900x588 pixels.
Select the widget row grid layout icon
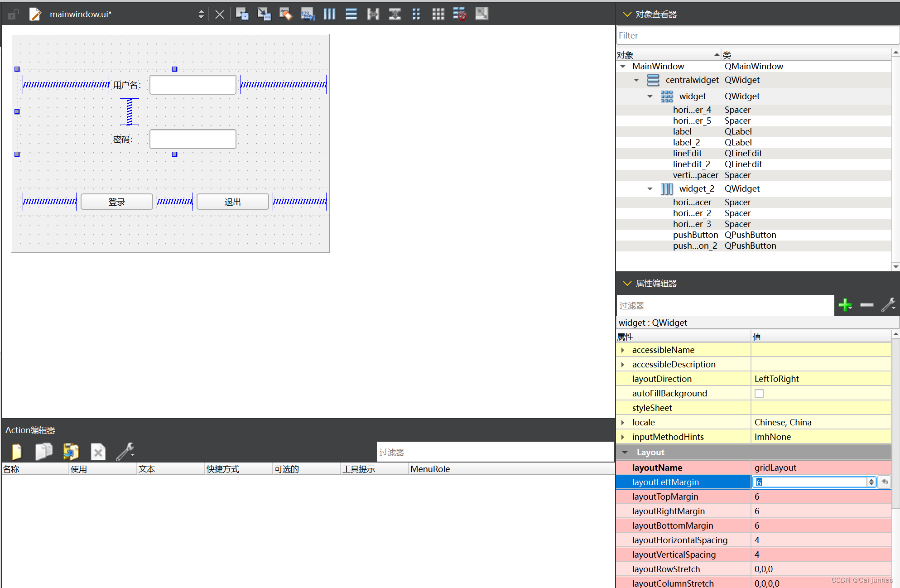click(x=667, y=96)
